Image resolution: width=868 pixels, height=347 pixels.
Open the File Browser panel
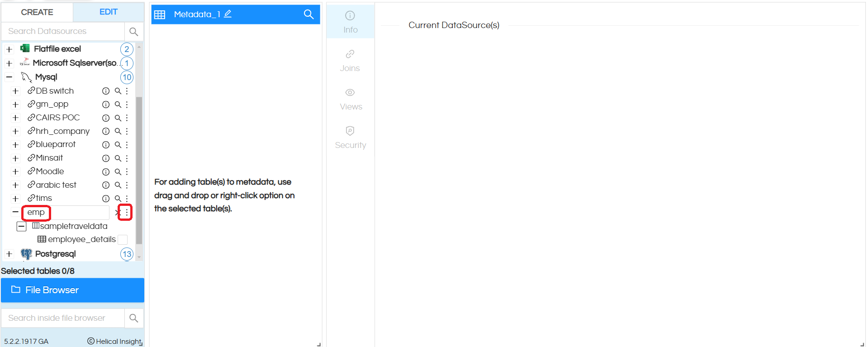(x=72, y=290)
